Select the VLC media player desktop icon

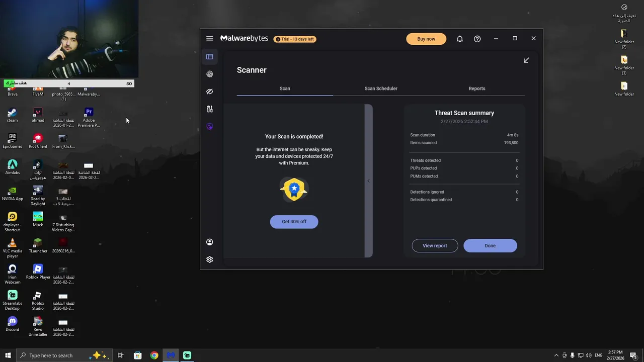(x=13, y=248)
